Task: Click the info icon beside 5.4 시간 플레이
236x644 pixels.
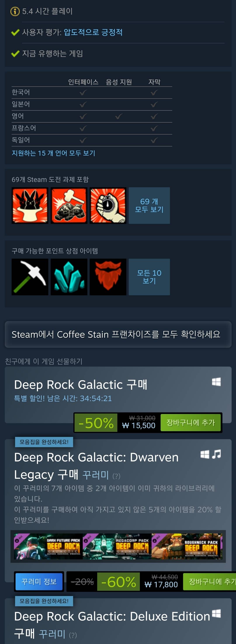Action: point(15,11)
